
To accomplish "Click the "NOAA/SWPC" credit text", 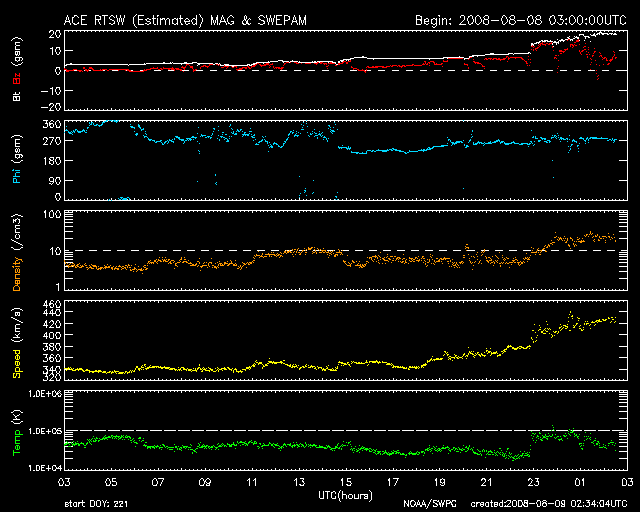I will click(430, 504).
